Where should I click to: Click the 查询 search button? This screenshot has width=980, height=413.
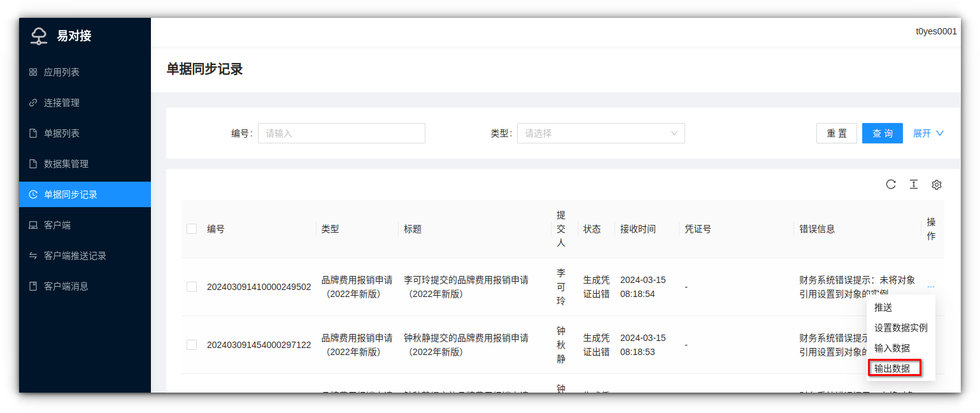pyautogui.click(x=882, y=133)
